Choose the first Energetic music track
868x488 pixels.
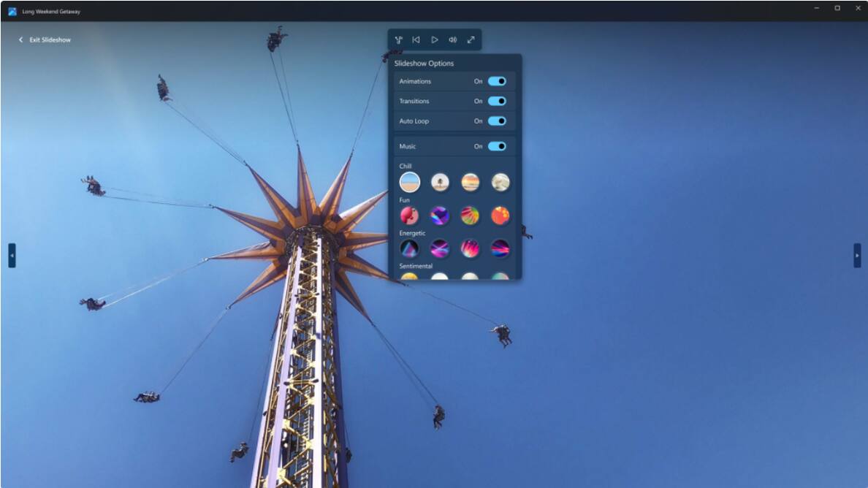(410, 248)
